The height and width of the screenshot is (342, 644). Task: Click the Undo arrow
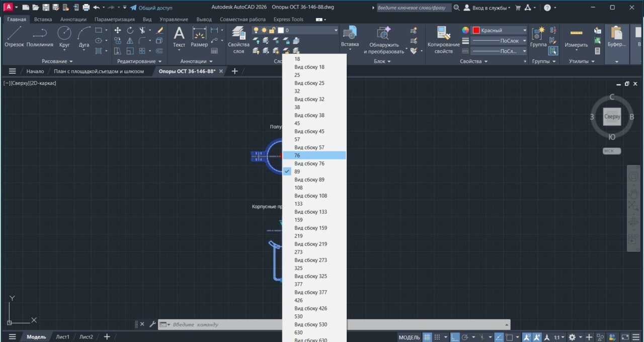point(96,8)
